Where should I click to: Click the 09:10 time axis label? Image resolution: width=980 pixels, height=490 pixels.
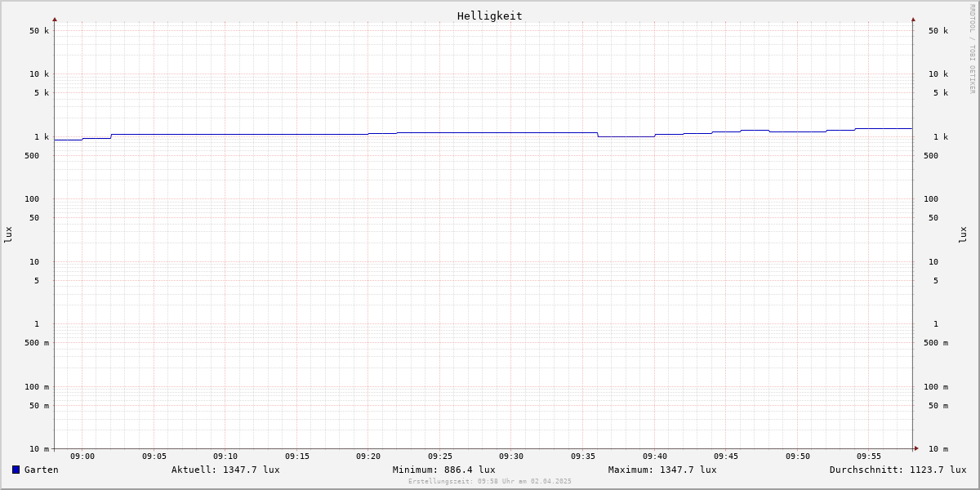225,457
